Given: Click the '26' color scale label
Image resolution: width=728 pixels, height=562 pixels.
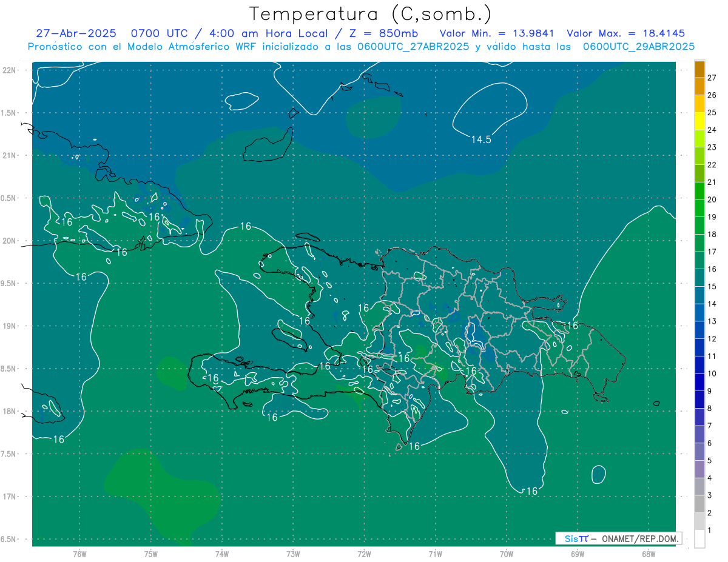Looking at the screenshot, I should pyautogui.click(x=712, y=95).
